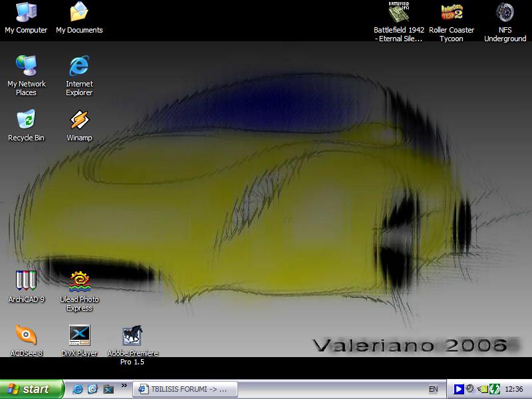Expand the Quick Launch overflow chevron

coord(124,386)
